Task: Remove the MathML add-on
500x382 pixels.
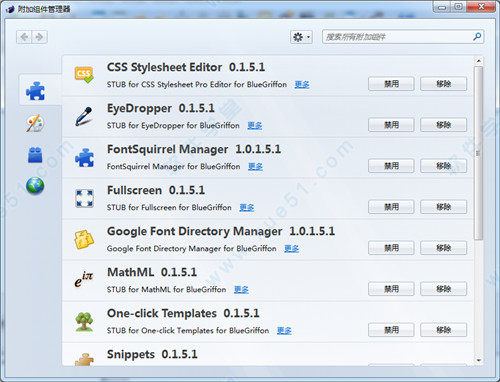Action: click(x=443, y=289)
